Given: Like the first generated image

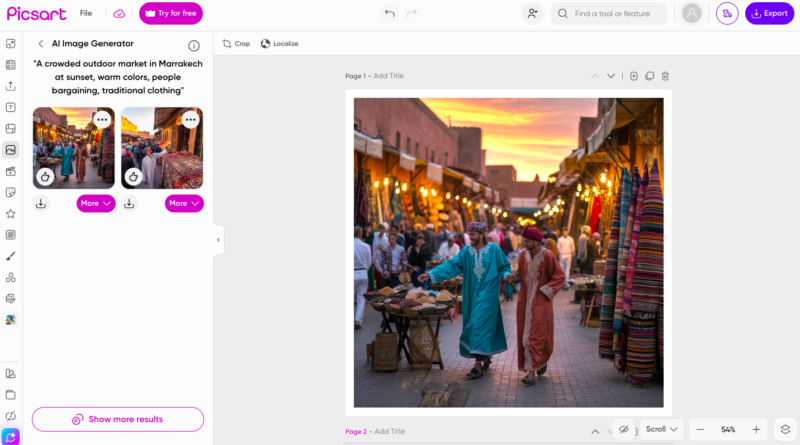Looking at the screenshot, I should pyautogui.click(x=45, y=177).
